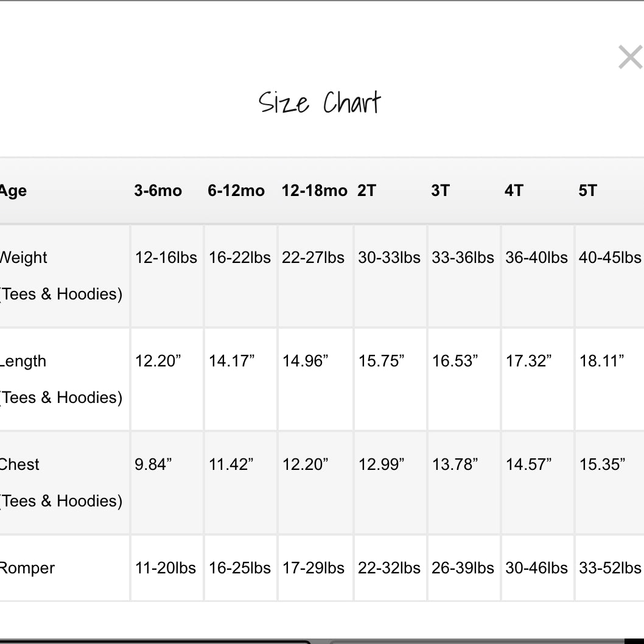Click the 4T size header

[x=514, y=191]
